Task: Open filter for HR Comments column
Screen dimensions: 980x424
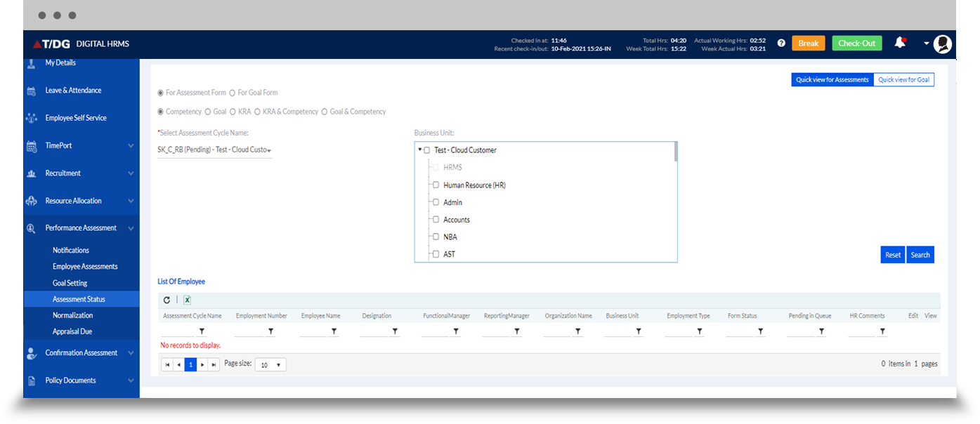Action: point(882,331)
